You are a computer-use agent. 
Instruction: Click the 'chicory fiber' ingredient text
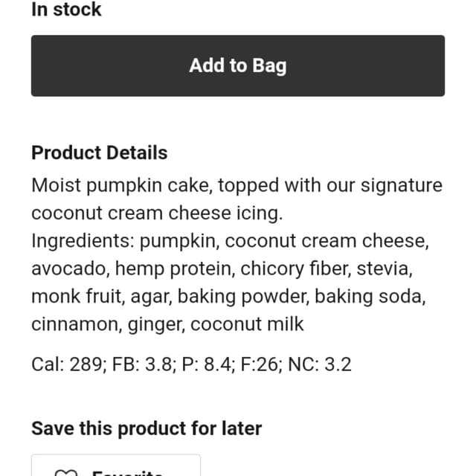296,269
